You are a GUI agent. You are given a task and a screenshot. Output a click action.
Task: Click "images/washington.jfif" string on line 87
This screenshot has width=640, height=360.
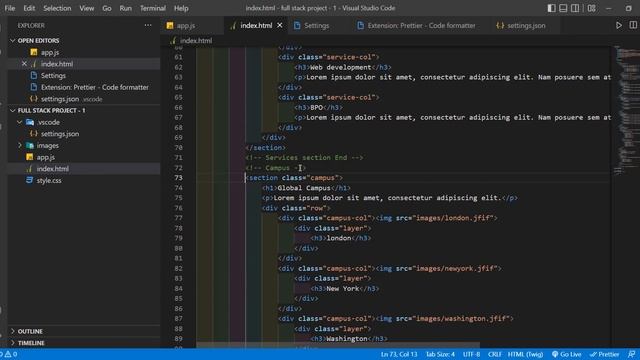461,318
